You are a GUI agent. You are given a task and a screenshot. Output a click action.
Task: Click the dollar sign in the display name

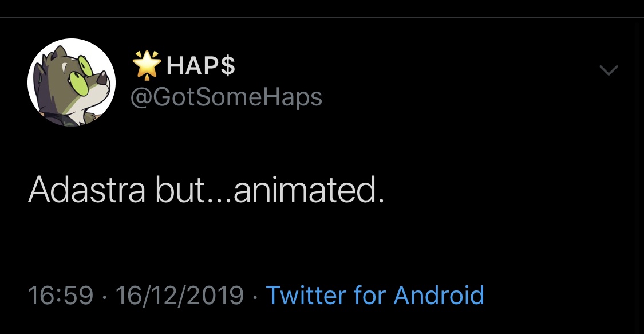point(227,66)
